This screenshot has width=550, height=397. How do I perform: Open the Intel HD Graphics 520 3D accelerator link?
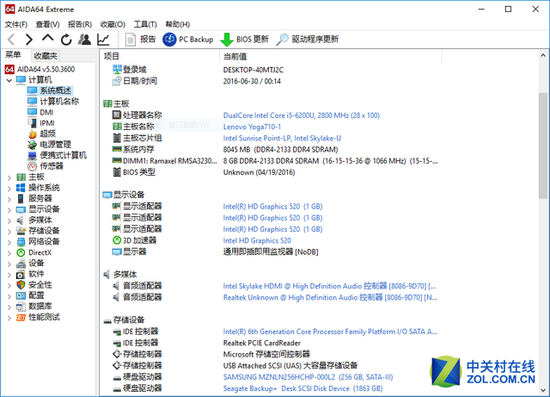point(257,241)
